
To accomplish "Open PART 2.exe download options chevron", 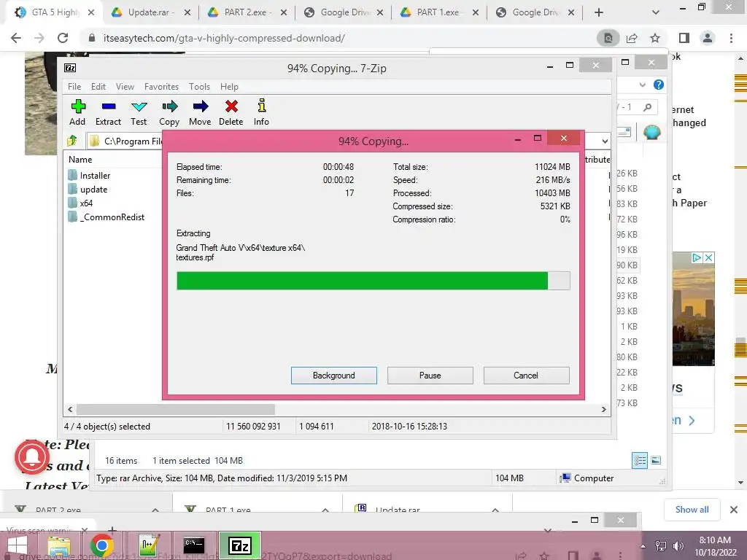I will click(x=155, y=510).
